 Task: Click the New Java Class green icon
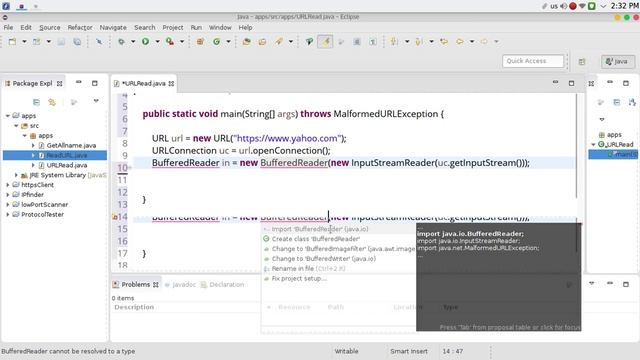pos(216,42)
